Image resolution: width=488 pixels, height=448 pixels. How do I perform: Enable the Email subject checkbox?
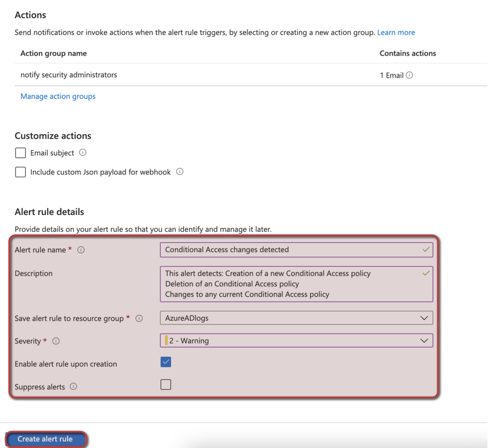pyautogui.click(x=20, y=153)
